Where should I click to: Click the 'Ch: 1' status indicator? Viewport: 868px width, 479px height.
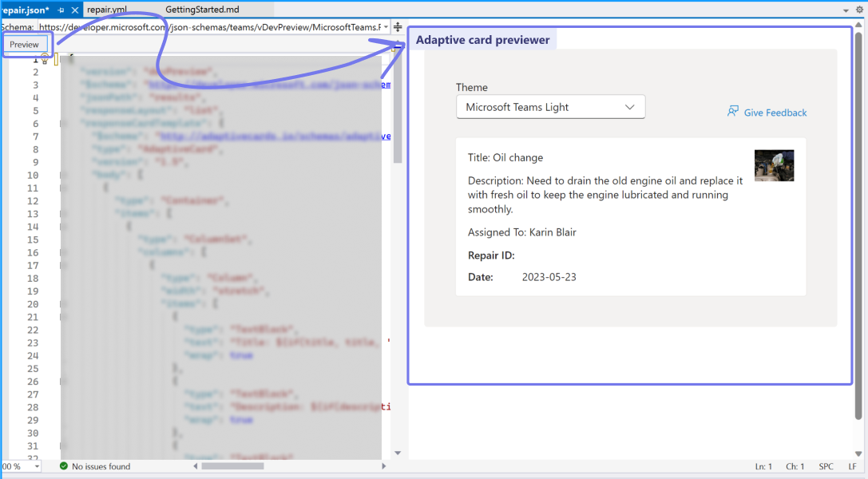[795, 466]
